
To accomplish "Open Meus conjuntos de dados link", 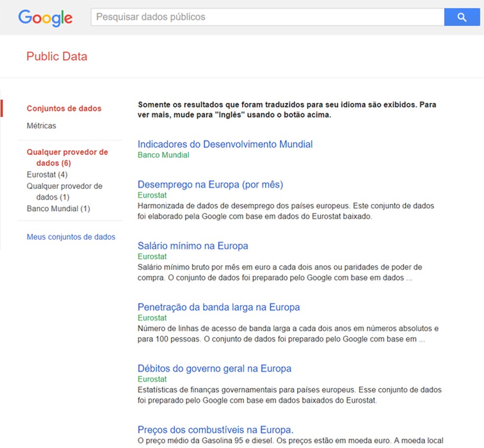I will [x=71, y=237].
